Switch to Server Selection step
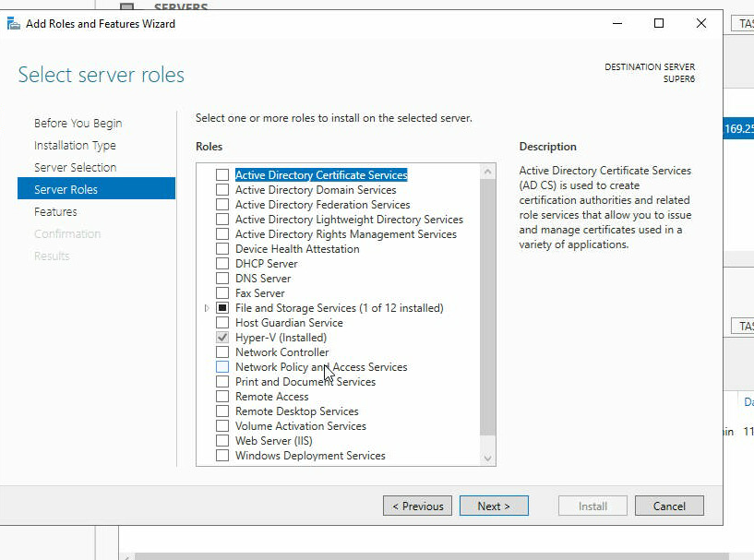The image size is (754, 560). click(x=75, y=168)
